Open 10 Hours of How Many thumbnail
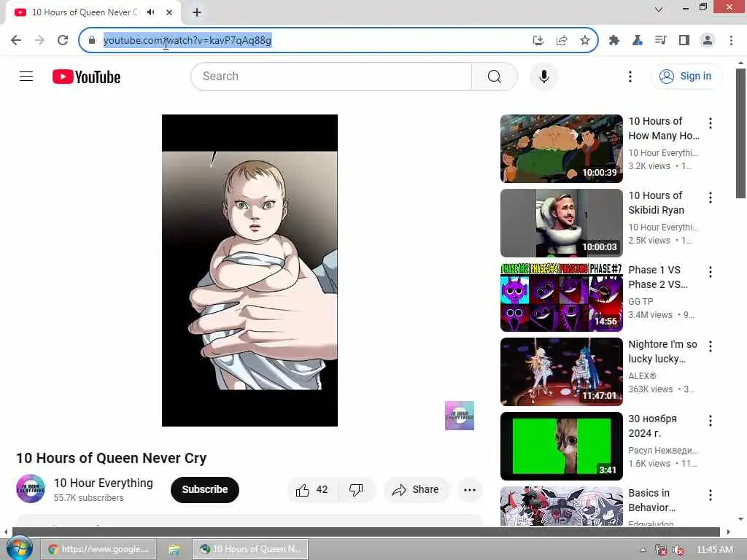This screenshot has width=747, height=560. click(x=561, y=149)
